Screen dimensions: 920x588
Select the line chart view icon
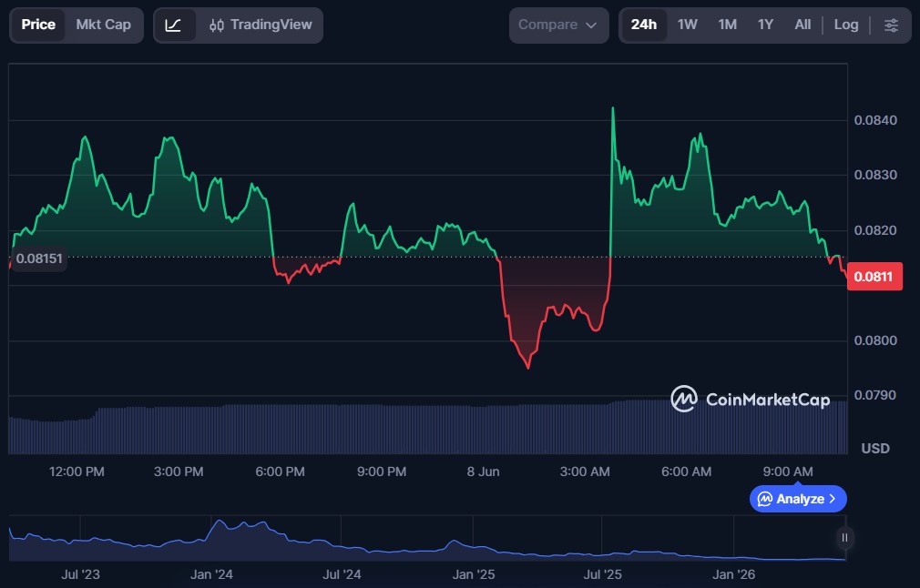click(174, 25)
